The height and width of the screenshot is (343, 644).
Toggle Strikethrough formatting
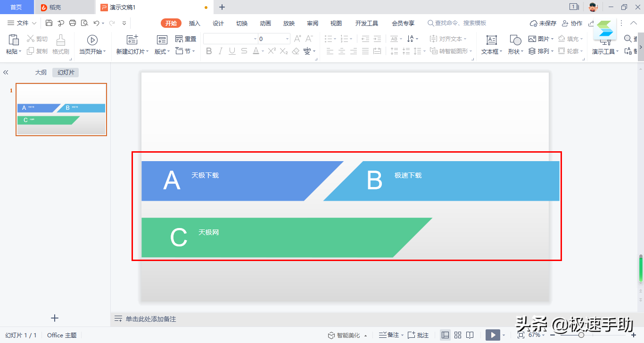click(244, 51)
